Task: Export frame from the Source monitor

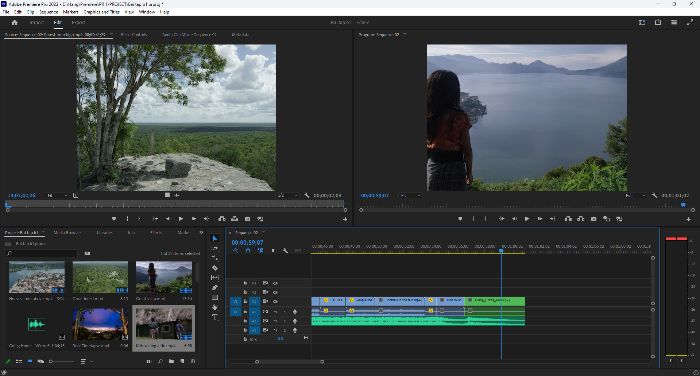Action: click(247, 219)
